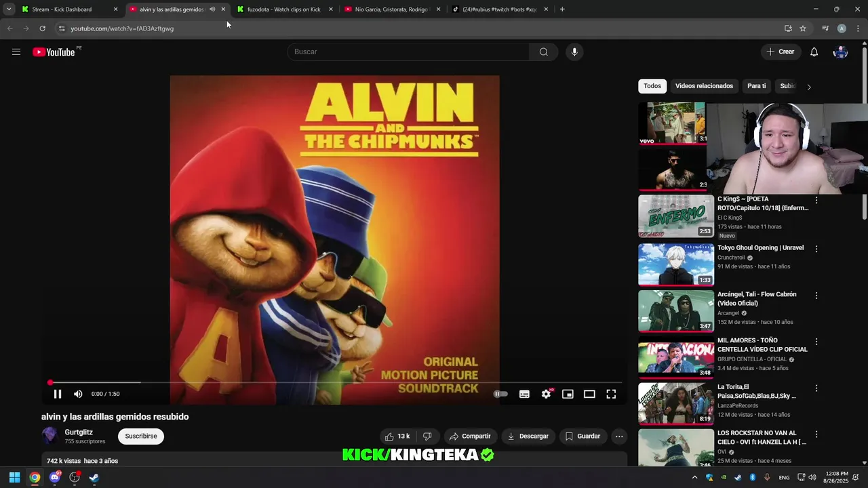868x488 pixels.
Task: Click the search magnifier button
Action: [x=543, y=52]
